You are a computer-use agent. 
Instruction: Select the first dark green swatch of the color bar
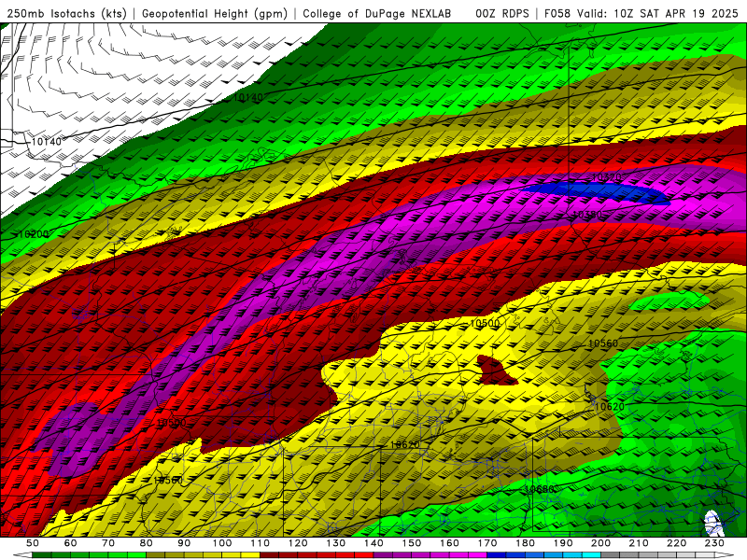coord(42,555)
